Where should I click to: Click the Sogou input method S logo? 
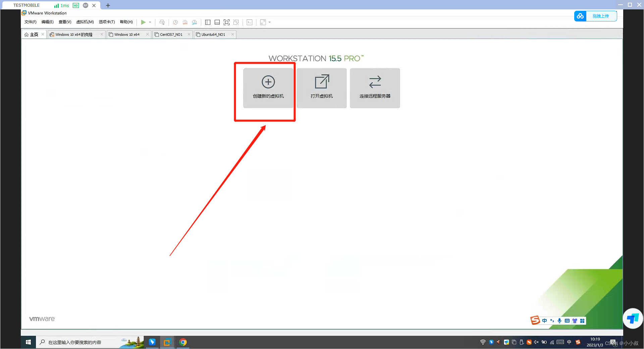tap(535, 320)
